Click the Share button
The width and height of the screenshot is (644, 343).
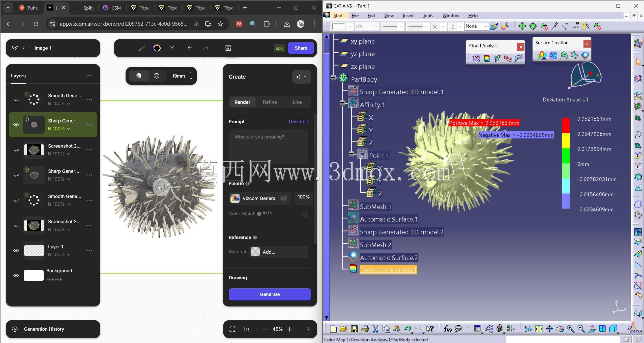pos(301,48)
